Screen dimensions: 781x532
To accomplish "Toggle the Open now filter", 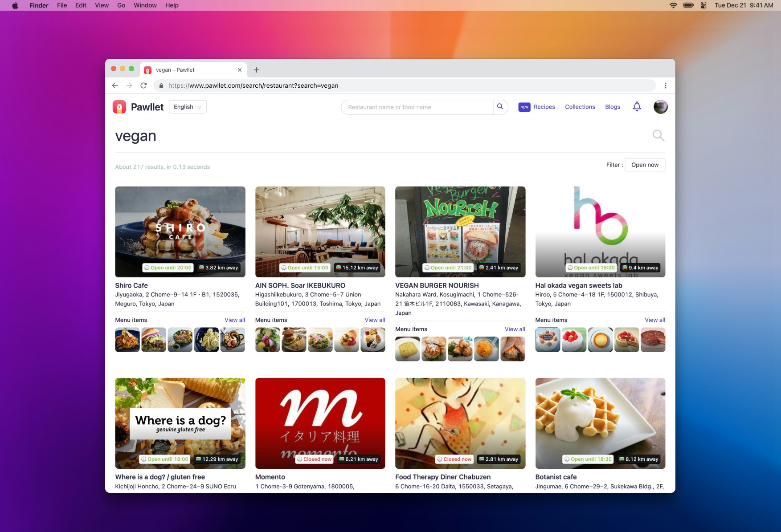I will pos(645,165).
